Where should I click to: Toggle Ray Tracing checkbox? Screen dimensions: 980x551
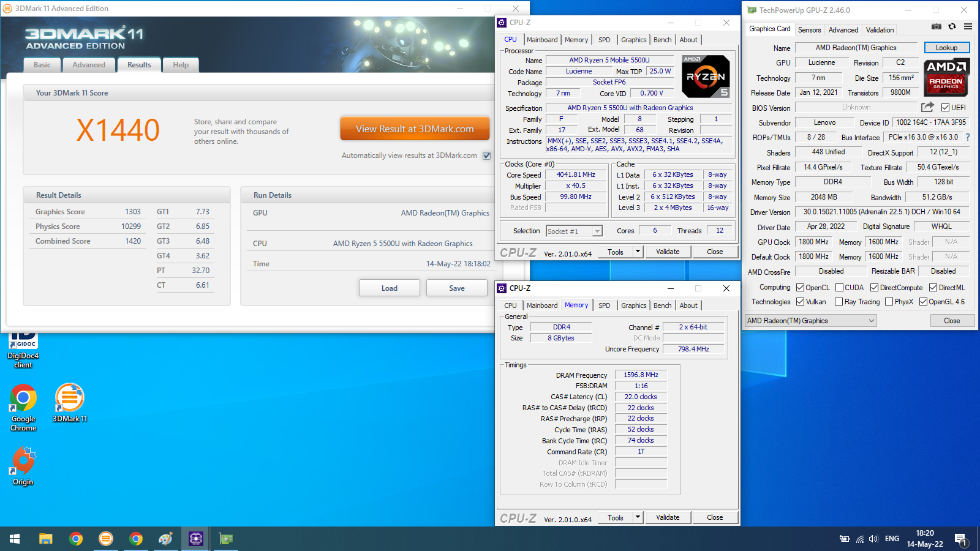[839, 301]
